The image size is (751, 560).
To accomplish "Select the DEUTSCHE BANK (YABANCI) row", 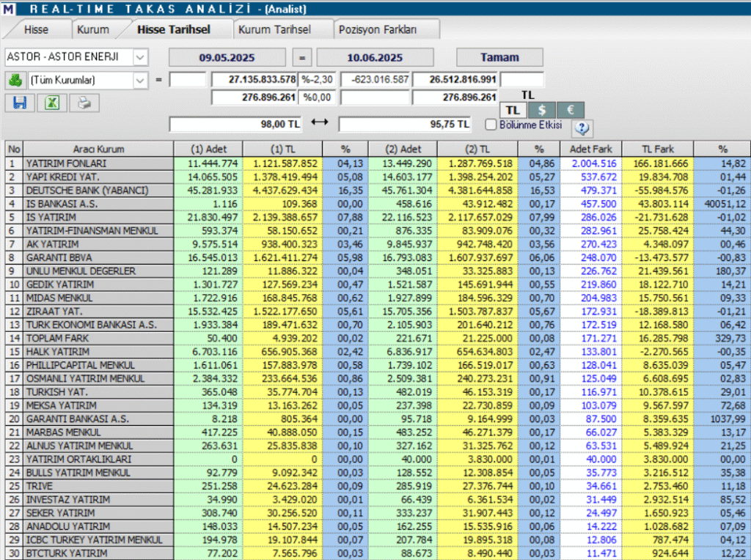I will tap(108, 190).
